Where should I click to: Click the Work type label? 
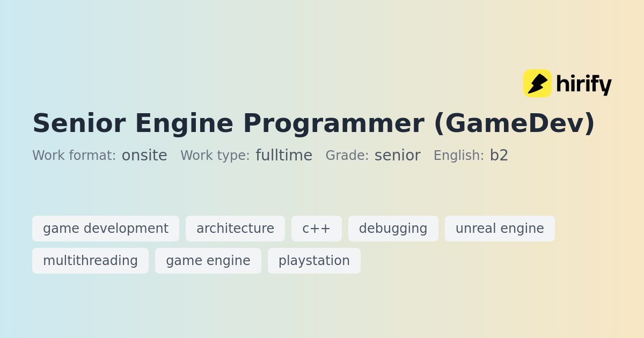tap(215, 156)
